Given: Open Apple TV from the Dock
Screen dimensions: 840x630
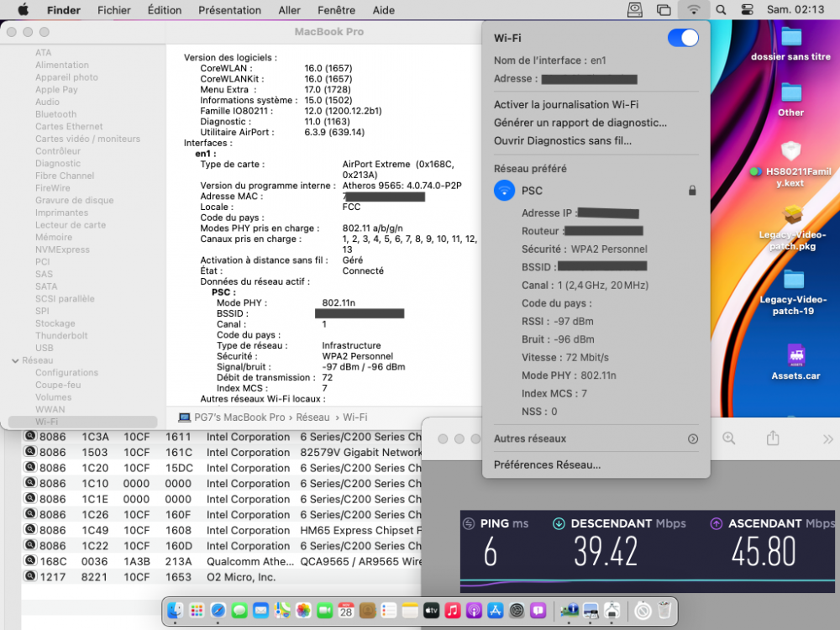Looking at the screenshot, I should [x=431, y=610].
